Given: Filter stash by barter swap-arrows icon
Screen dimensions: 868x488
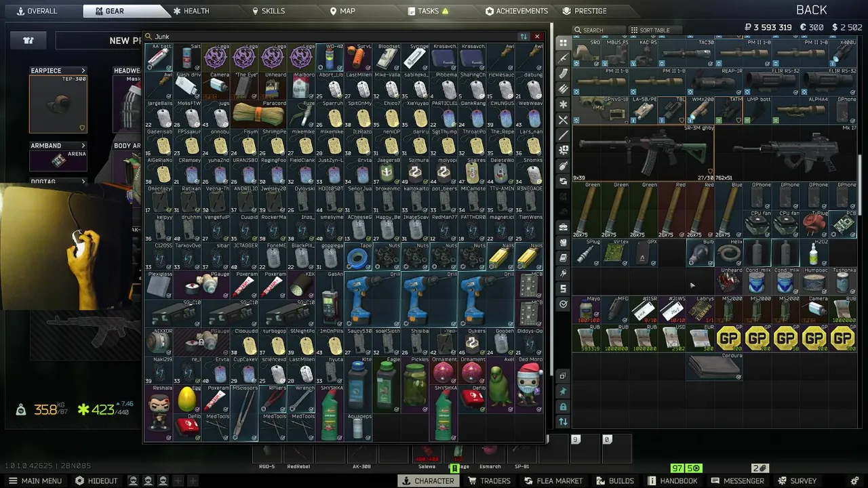Looking at the screenshot, I should click(x=563, y=182).
